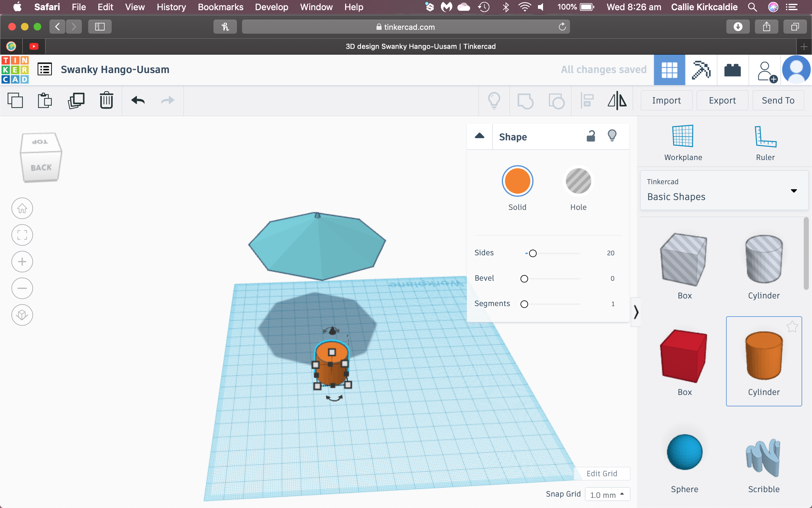Open the Develop menu in menu bar

[x=271, y=7]
